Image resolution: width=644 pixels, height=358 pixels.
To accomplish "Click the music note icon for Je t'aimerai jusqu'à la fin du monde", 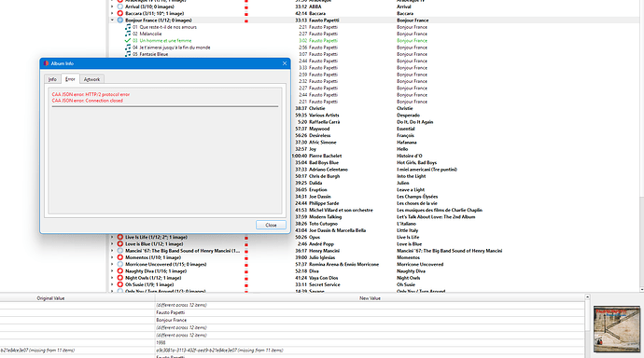I will (128, 48).
